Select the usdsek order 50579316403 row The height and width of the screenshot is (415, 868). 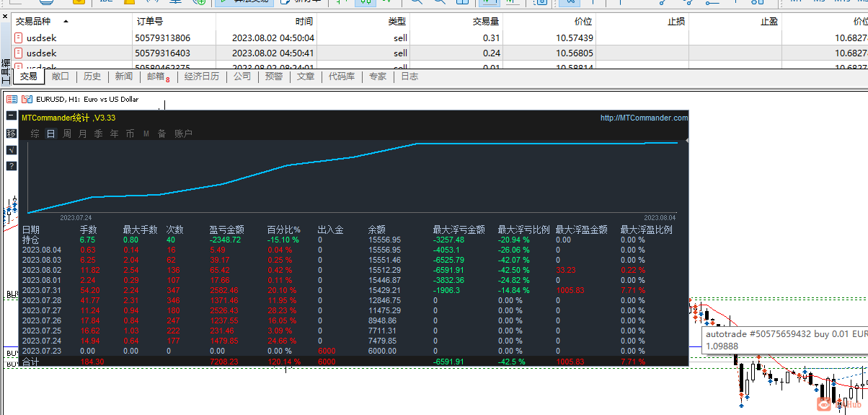click(x=434, y=53)
